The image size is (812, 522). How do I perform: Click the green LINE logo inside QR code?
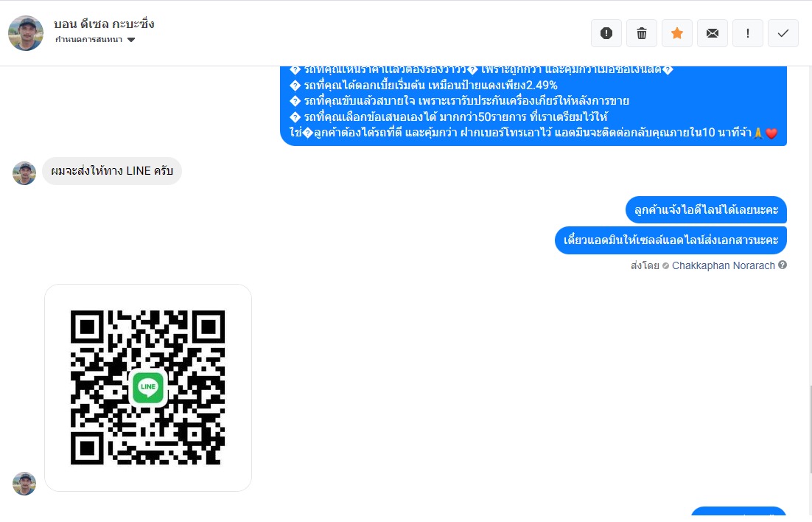148,386
